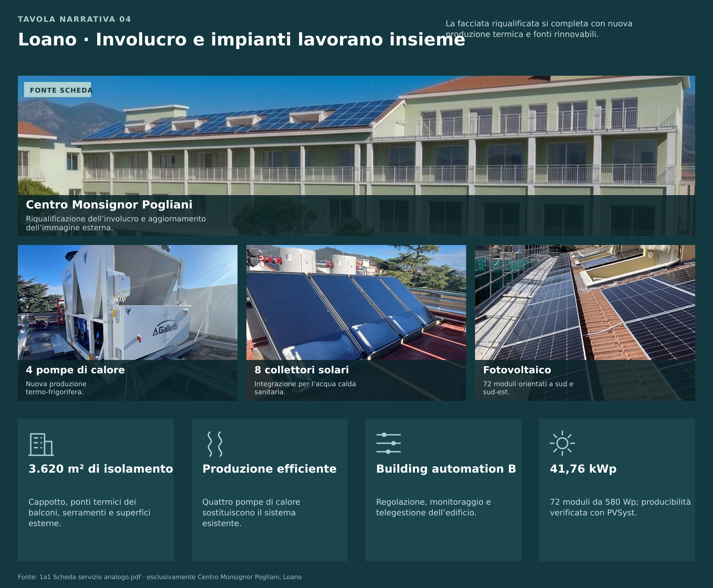713x588 pixels.
Task: Click the TAVOLA NARRATIVA 04 label
Action: coord(74,19)
